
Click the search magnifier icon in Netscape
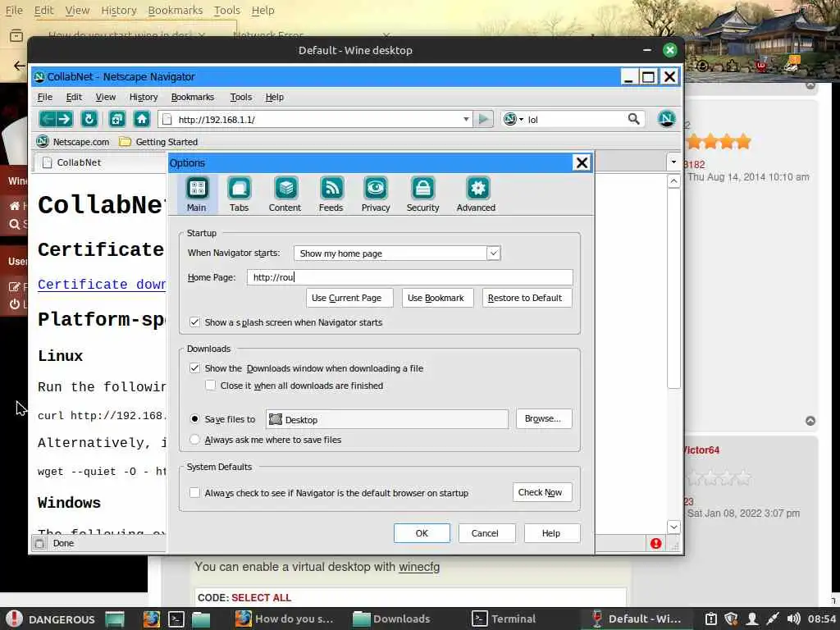pos(634,119)
